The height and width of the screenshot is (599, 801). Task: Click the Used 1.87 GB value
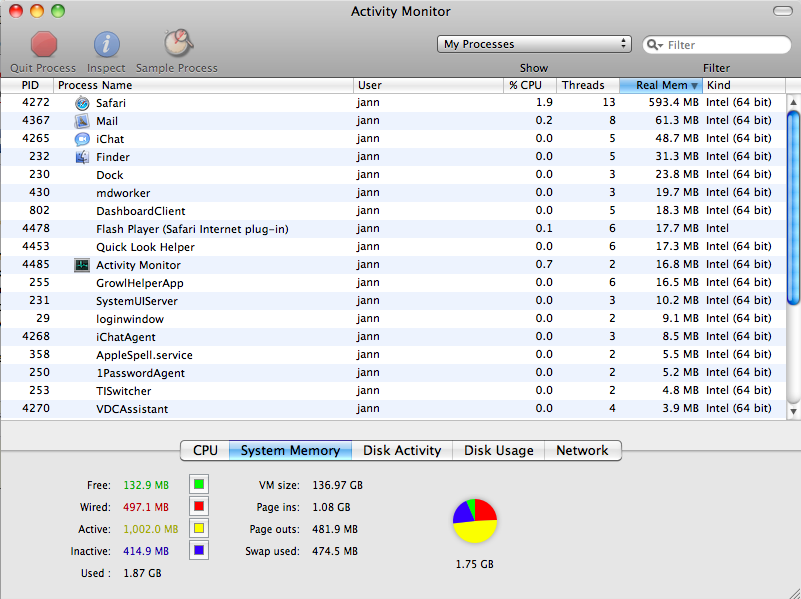coord(143,573)
